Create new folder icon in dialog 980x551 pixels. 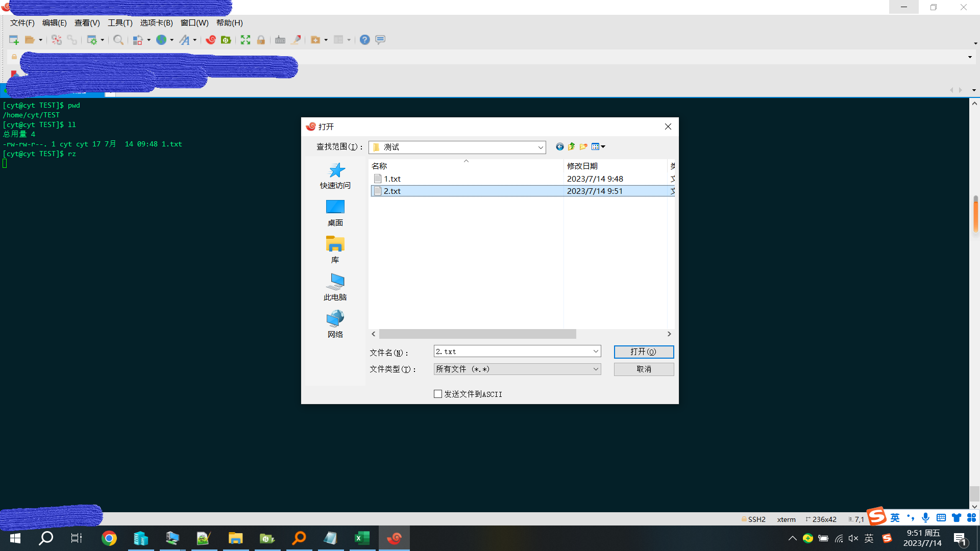583,147
